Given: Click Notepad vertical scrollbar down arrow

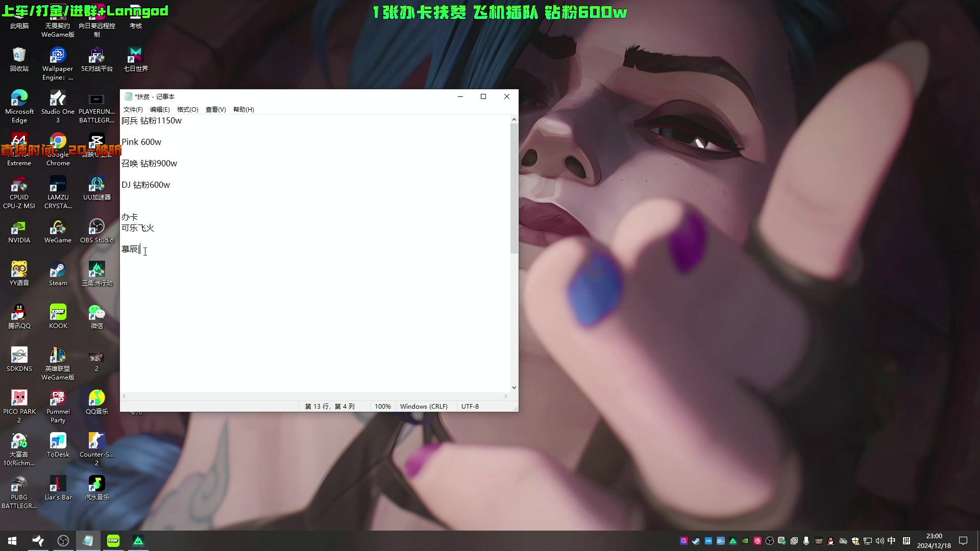Looking at the screenshot, I should tap(514, 388).
